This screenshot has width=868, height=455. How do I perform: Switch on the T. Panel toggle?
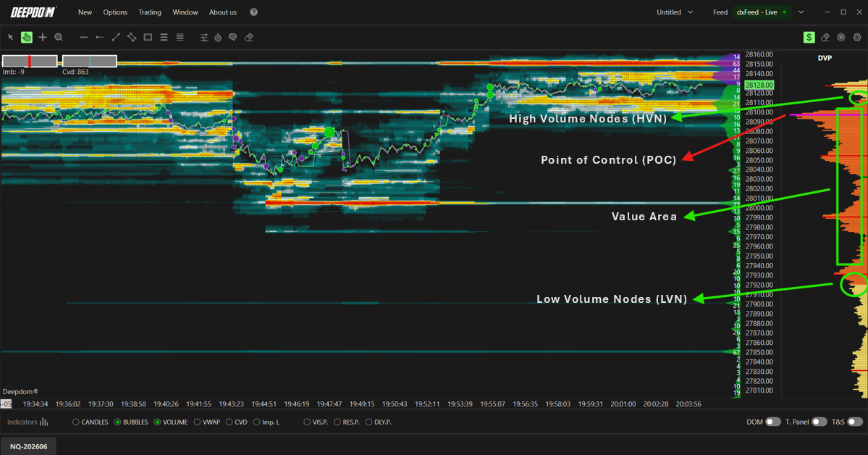click(819, 422)
